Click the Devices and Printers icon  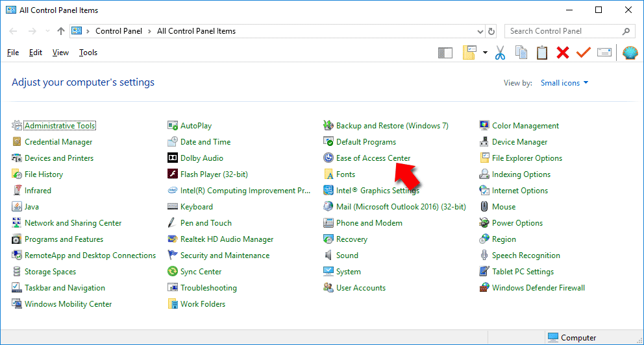click(x=16, y=158)
